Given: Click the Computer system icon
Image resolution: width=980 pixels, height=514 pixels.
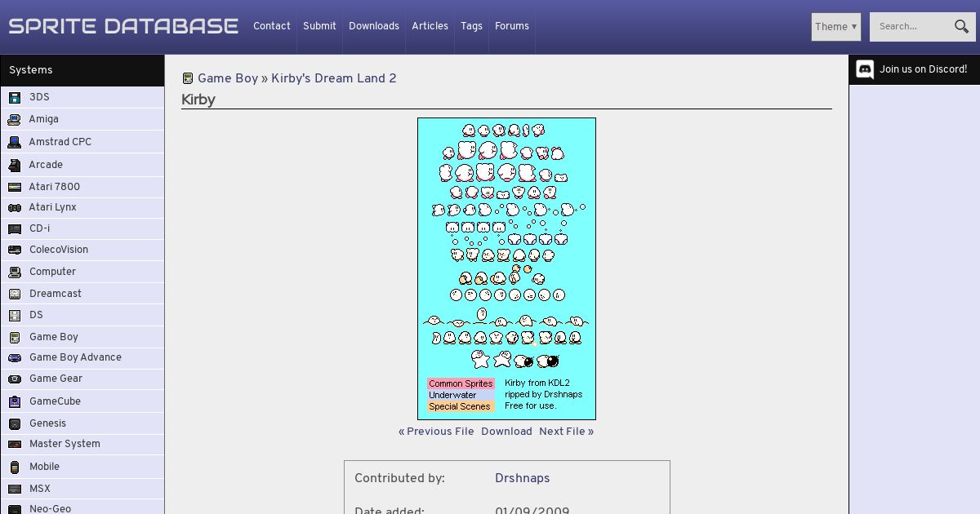Looking at the screenshot, I should pyautogui.click(x=15, y=272).
